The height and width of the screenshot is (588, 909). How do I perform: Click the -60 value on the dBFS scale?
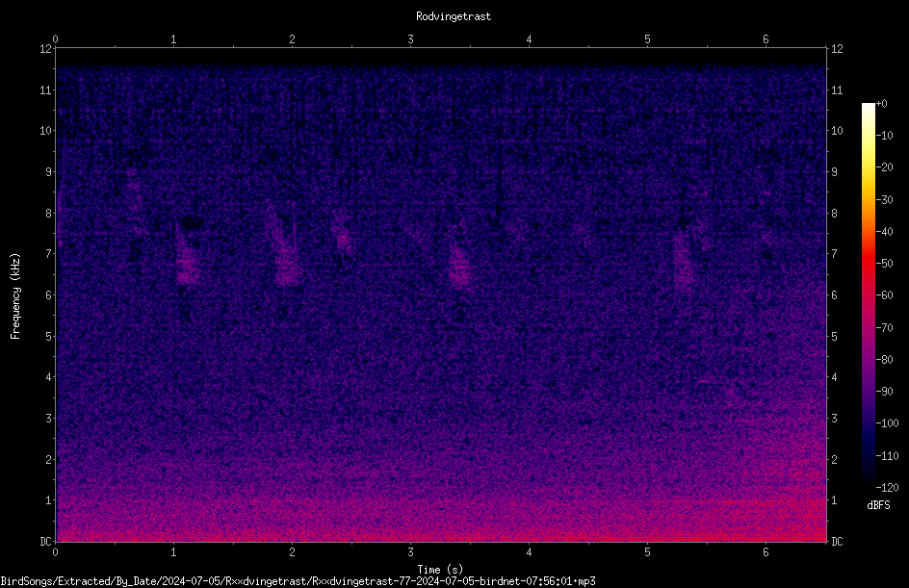[x=884, y=295]
